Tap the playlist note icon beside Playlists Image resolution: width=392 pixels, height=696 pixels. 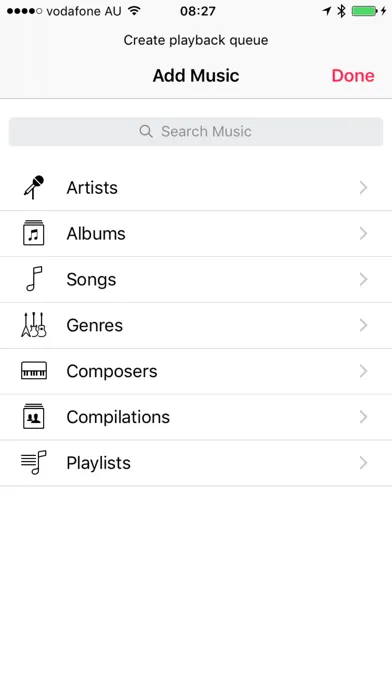34,463
